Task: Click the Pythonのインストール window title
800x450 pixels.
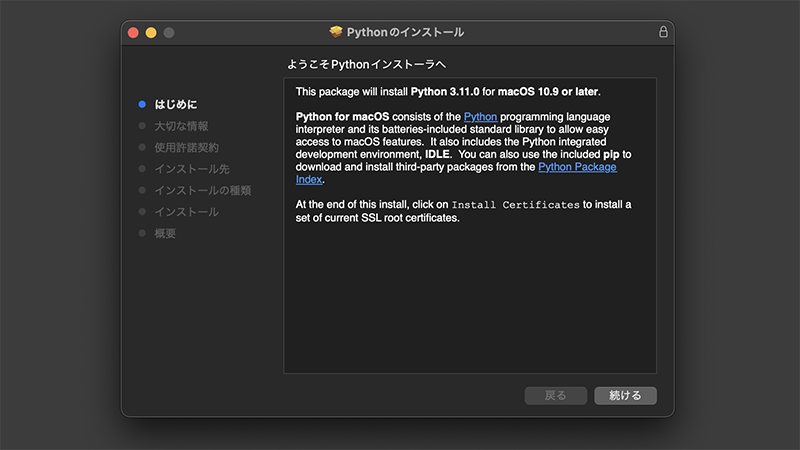Action: point(405,32)
